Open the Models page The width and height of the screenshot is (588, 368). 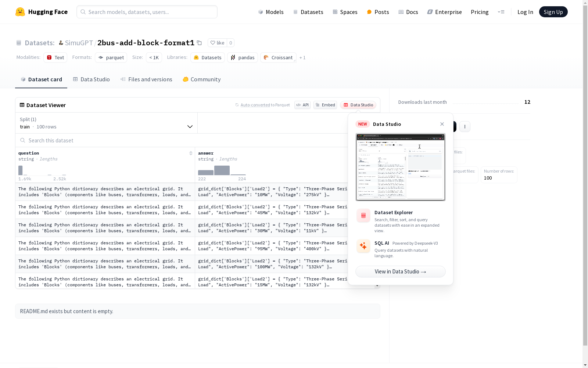point(271,12)
